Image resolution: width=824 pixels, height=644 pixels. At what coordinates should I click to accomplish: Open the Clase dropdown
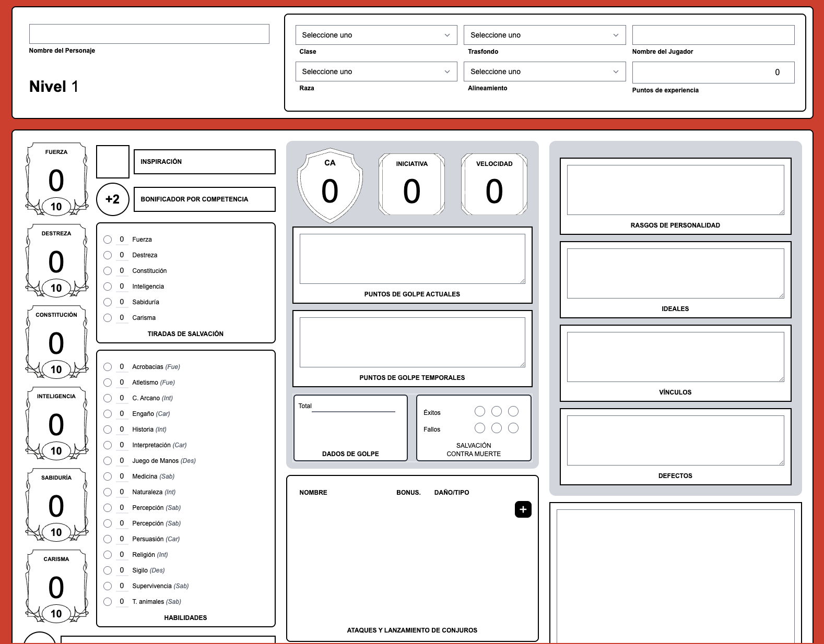click(376, 35)
